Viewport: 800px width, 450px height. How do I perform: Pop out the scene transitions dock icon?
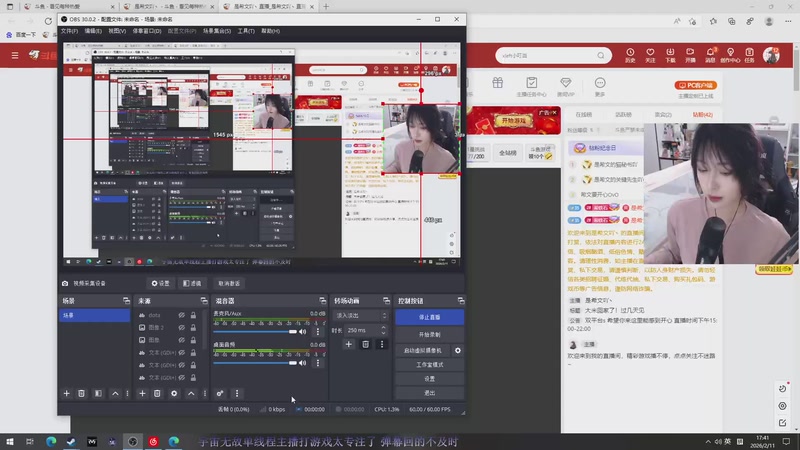coord(386,301)
